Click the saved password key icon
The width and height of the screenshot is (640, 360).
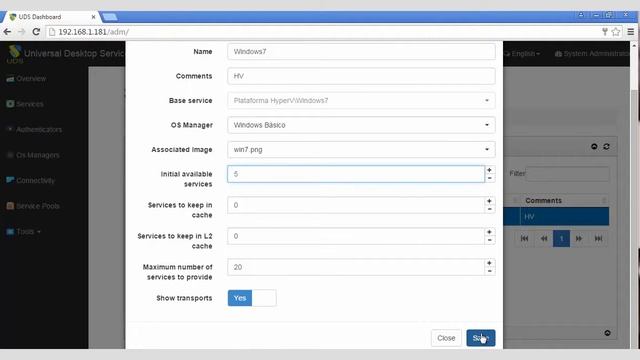[605, 32]
